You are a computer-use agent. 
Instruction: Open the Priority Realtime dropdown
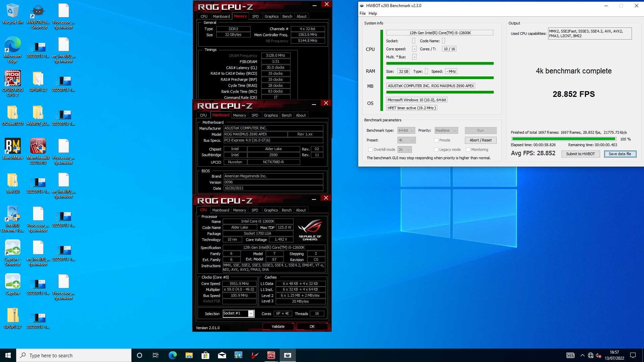446,130
